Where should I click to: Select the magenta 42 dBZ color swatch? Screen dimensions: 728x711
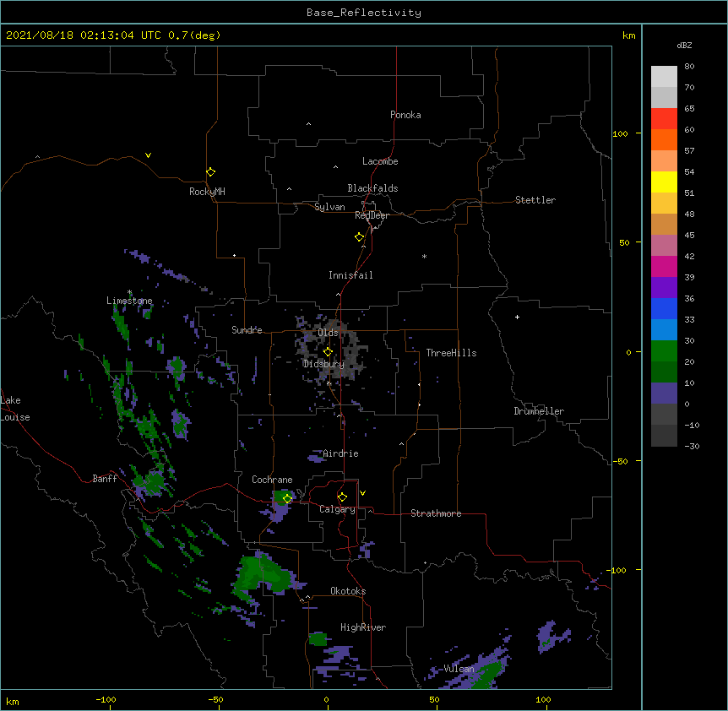[x=664, y=266]
